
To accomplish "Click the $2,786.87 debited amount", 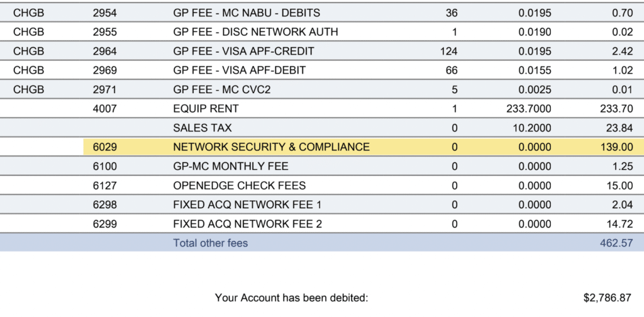I will (x=608, y=298).
